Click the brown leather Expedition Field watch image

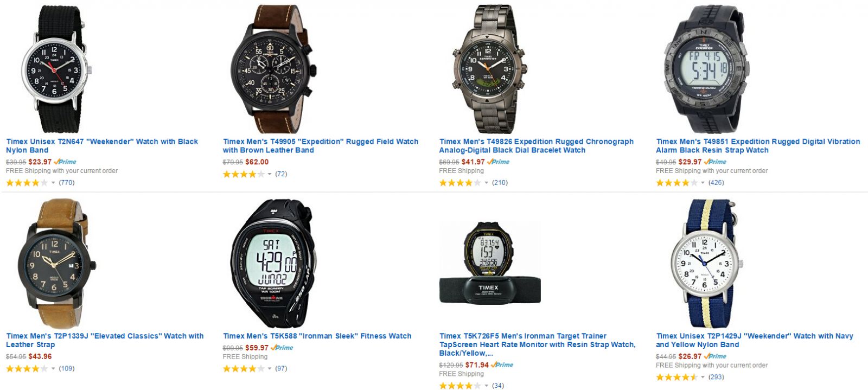[x=273, y=69]
